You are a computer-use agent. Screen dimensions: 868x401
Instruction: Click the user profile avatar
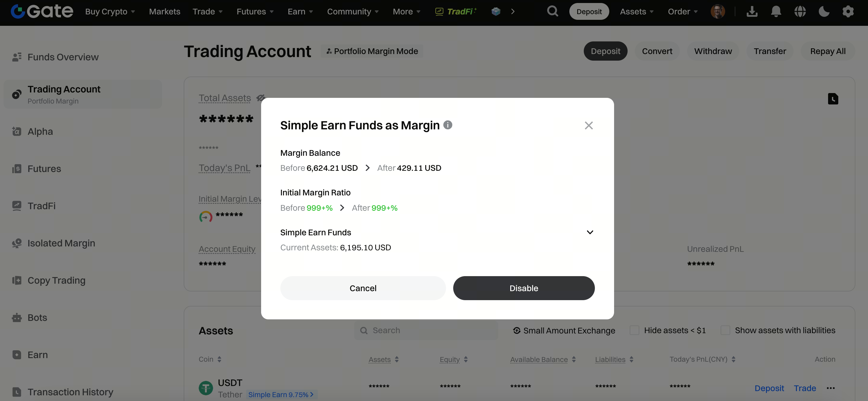tap(717, 11)
